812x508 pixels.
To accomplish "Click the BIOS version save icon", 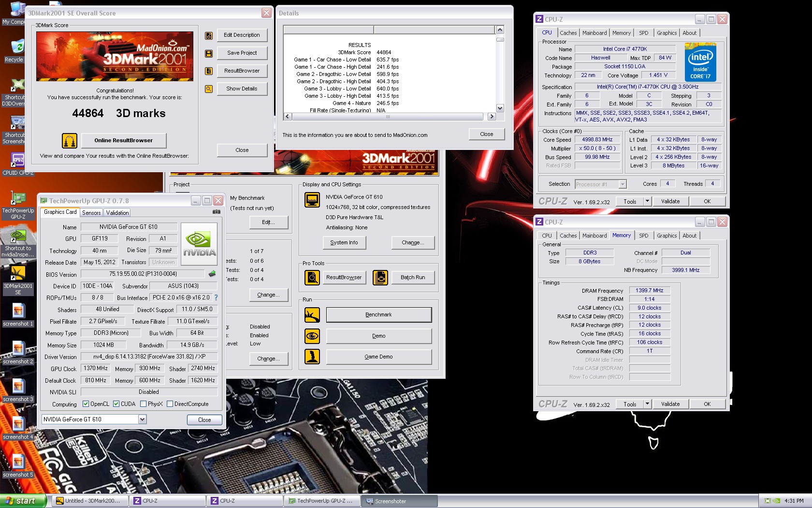I will click(212, 274).
